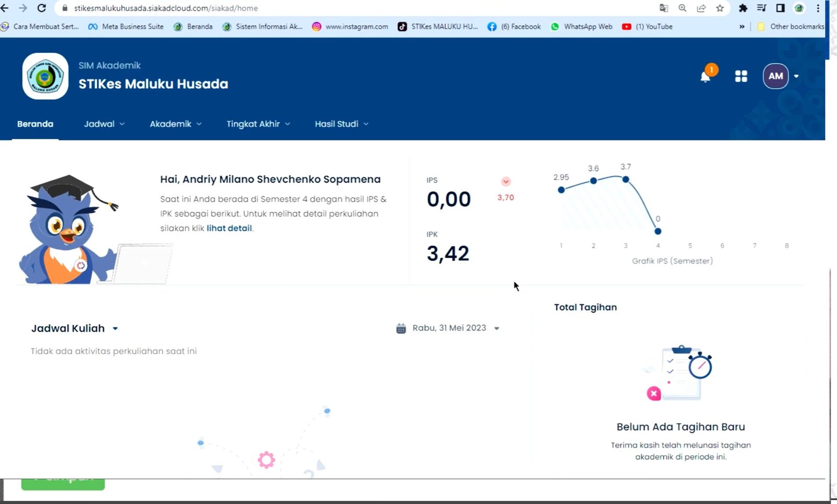Click the AM profile avatar
Viewport: 837px width, 504px height.
tap(775, 76)
